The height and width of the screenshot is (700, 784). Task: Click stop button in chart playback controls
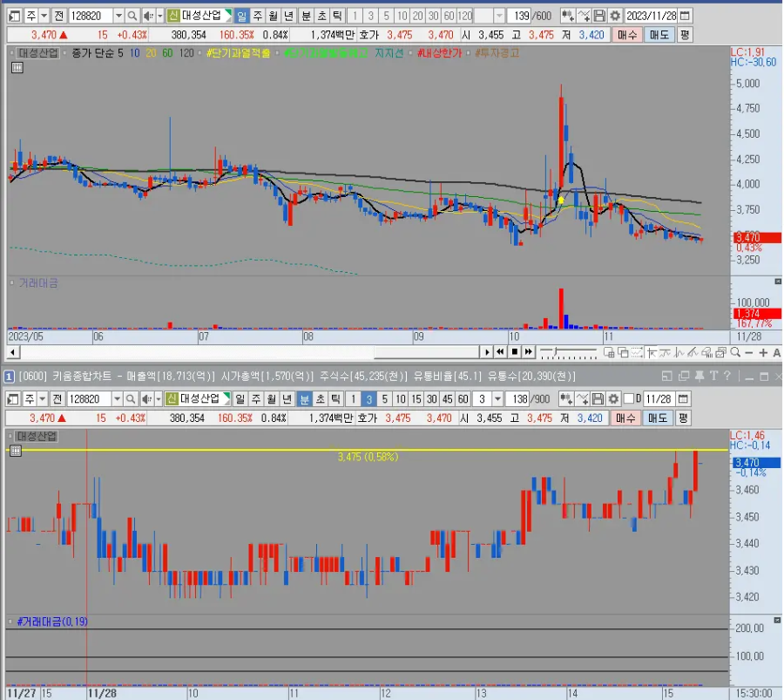(x=515, y=352)
